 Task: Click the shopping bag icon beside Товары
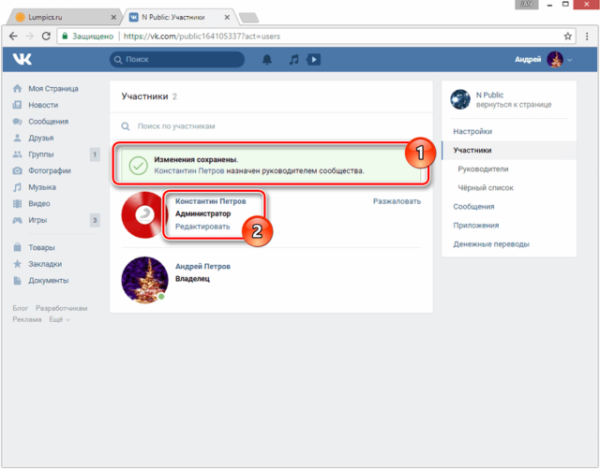tap(17, 247)
